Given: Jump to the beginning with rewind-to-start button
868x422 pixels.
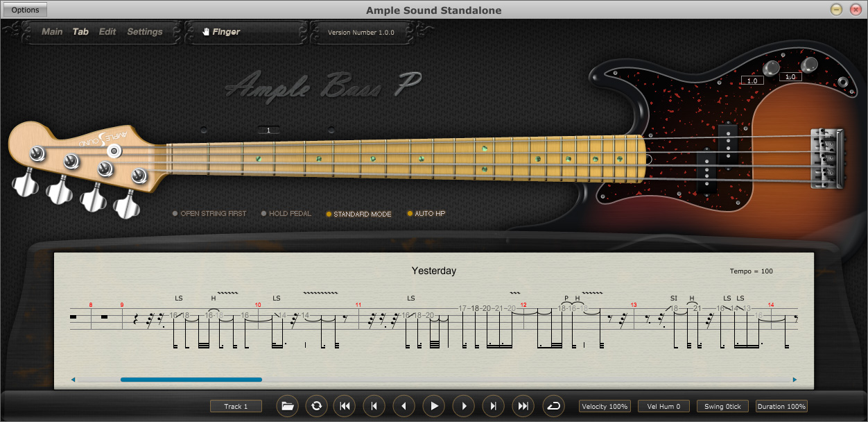Looking at the screenshot, I should pos(345,406).
